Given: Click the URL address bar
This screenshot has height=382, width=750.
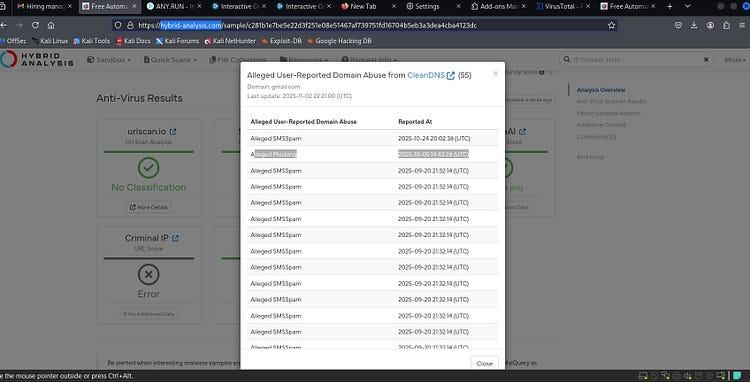Looking at the screenshot, I should tap(364, 25).
